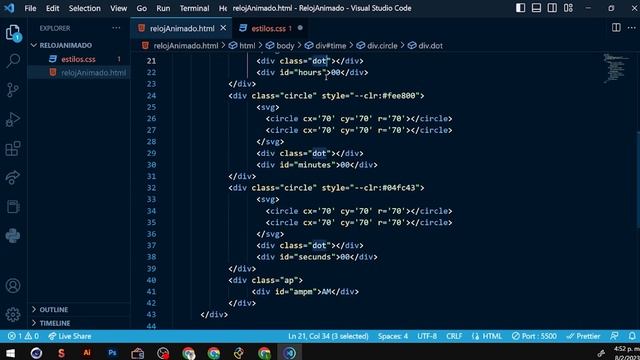
Task: Open the Windows Start menu
Action: point(10,353)
